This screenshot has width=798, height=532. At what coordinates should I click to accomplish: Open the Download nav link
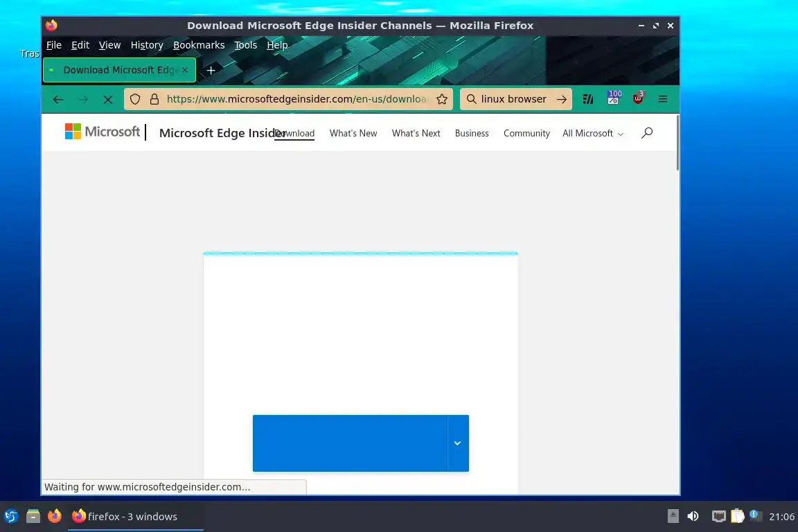pos(294,134)
